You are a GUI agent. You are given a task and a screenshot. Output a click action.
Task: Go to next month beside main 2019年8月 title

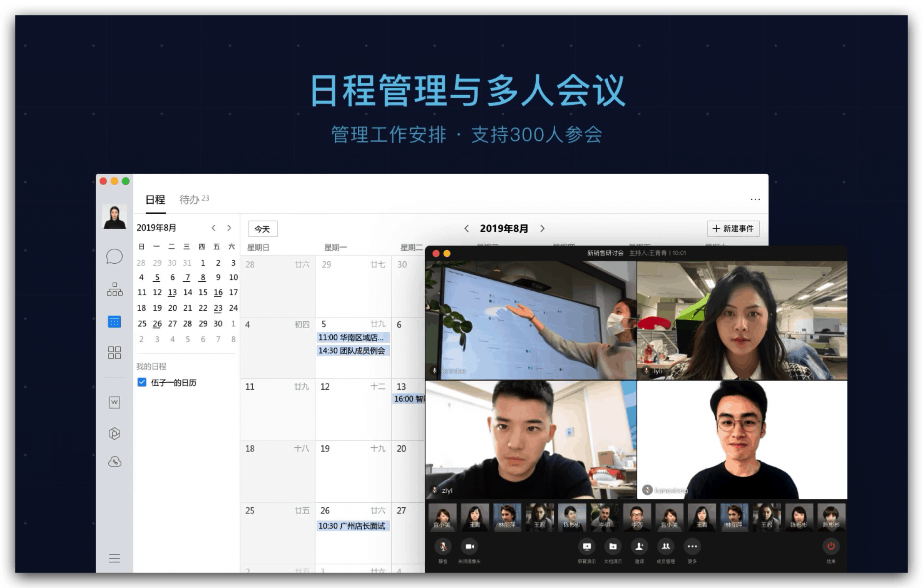point(542,229)
